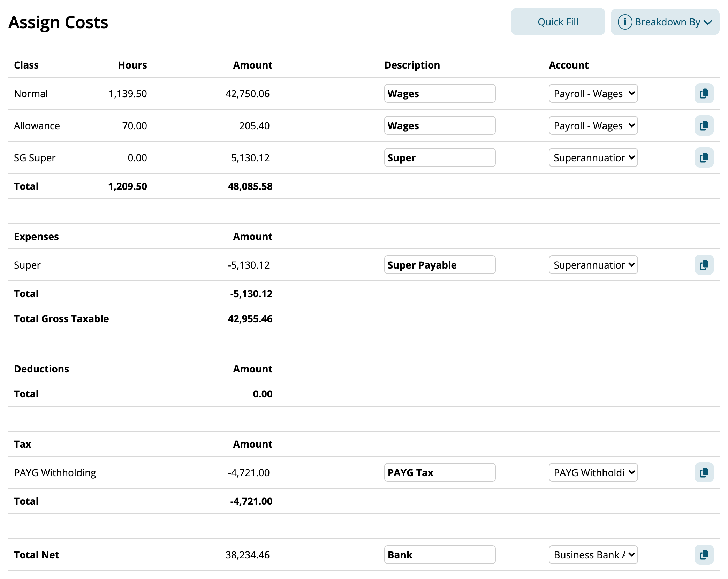Viewport: 728px width, 579px height.
Task: Edit the PAYG Tax description field
Action: [x=440, y=472]
